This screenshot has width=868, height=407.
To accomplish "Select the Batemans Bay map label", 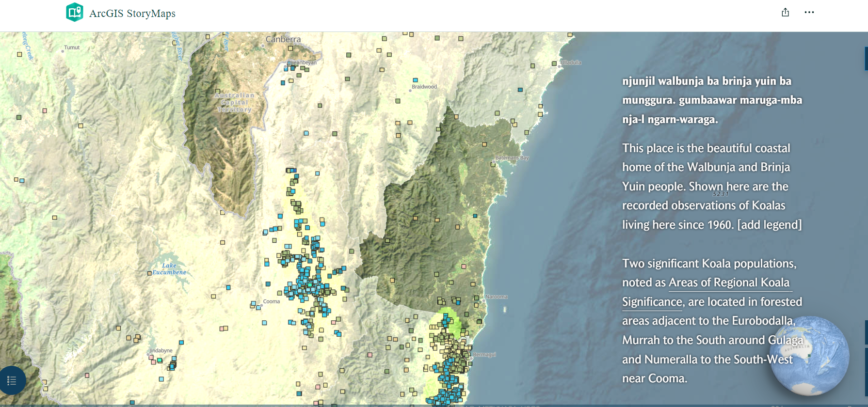I will pyautogui.click(x=512, y=158).
